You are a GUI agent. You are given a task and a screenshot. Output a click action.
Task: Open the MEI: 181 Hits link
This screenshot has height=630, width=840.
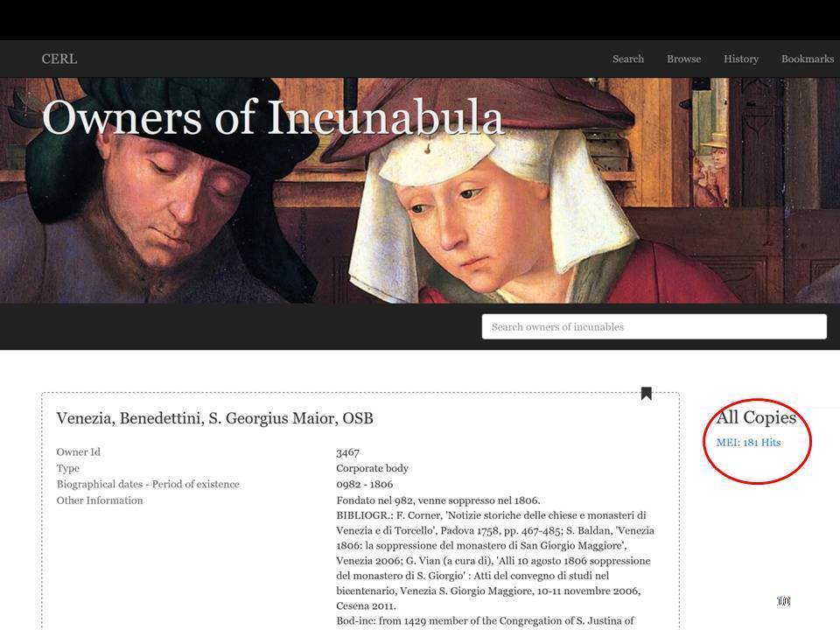[x=748, y=443]
